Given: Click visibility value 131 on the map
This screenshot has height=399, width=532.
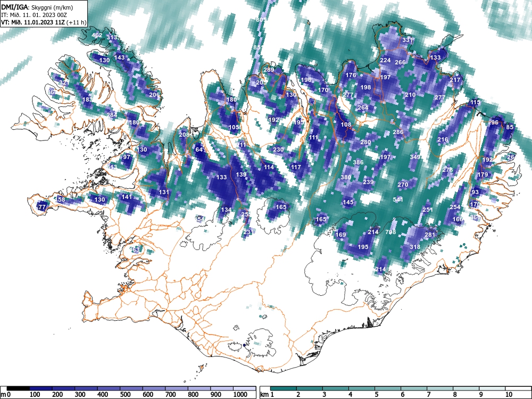Looking at the screenshot, I should tap(164, 192).
